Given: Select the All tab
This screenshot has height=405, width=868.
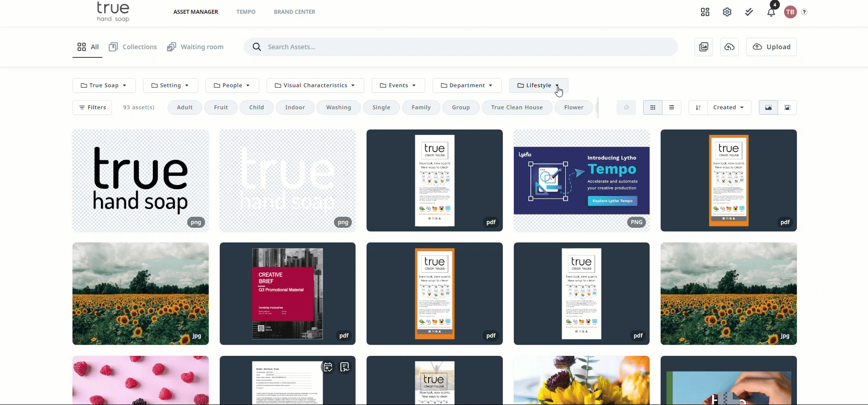Looking at the screenshot, I should point(88,47).
